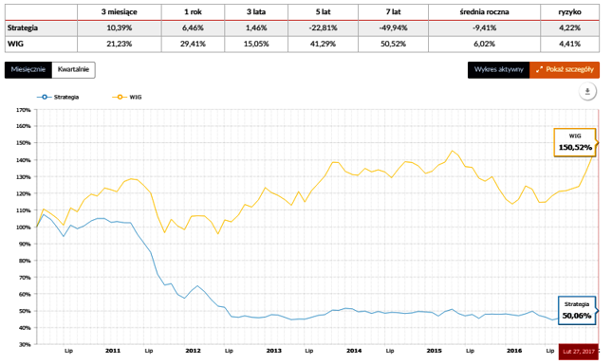Click WIG value 15,05%
This screenshot has height=364, width=612.
pyautogui.click(x=256, y=44)
